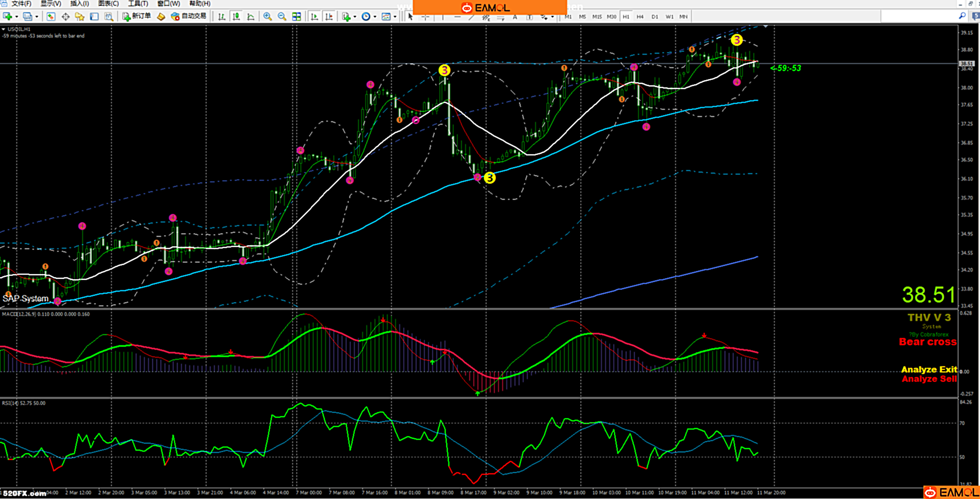Switch to M5 timeframe
Viewport: 980px width, 499px height.
(x=582, y=16)
